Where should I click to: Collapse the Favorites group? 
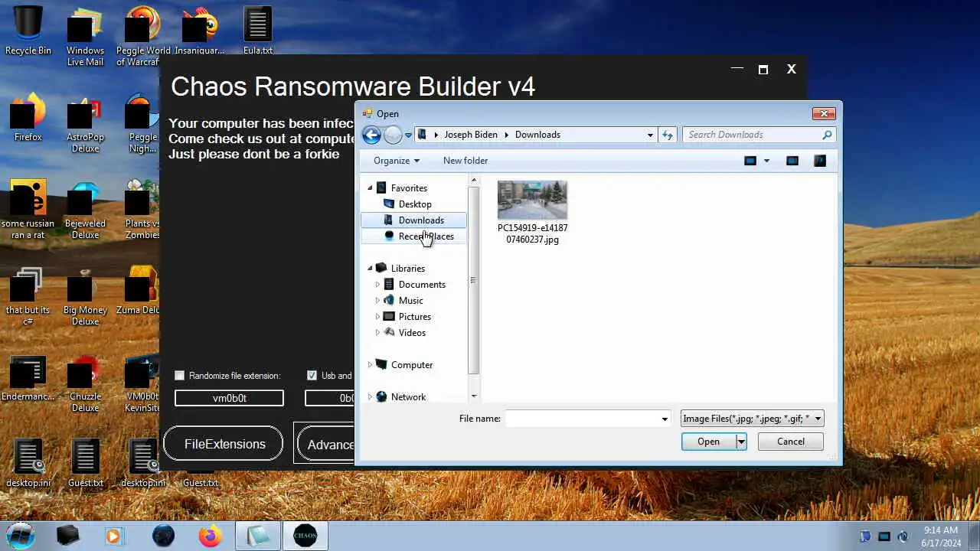[x=370, y=188]
